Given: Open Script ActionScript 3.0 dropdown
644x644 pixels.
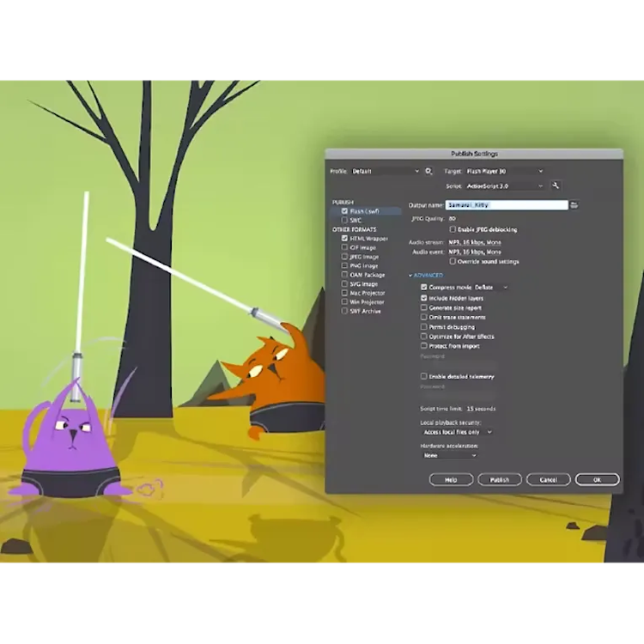Looking at the screenshot, I should click(x=505, y=186).
